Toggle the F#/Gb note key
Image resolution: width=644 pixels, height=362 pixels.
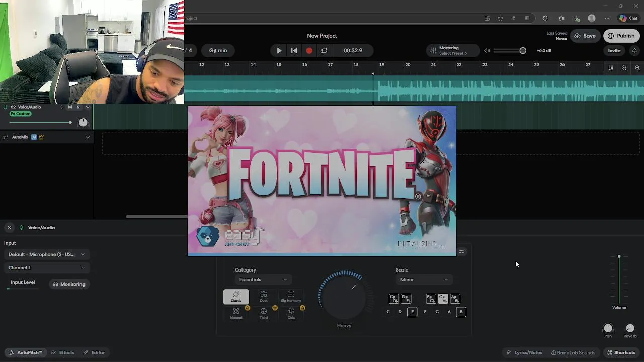pyautogui.click(x=431, y=299)
